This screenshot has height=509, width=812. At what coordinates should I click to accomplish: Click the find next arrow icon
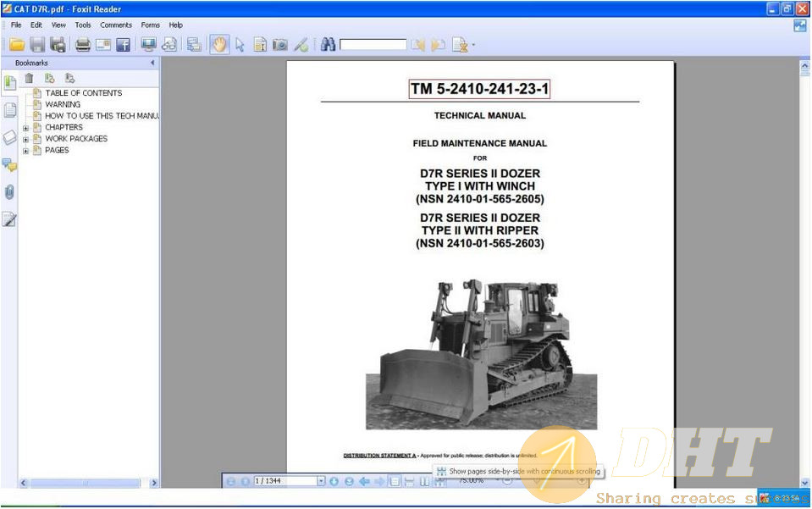(x=438, y=45)
